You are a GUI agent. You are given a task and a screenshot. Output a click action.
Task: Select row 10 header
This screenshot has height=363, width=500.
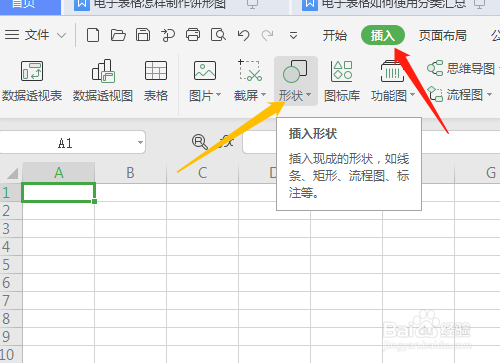(11, 354)
